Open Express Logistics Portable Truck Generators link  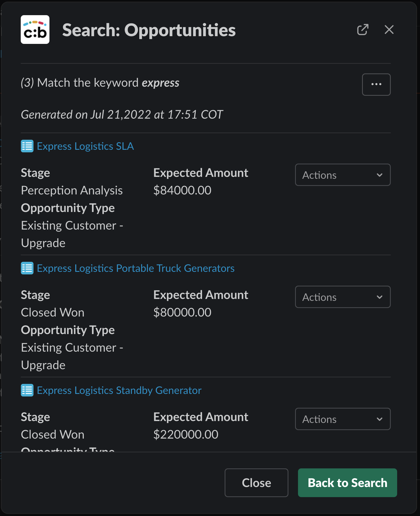pos(136,268)
